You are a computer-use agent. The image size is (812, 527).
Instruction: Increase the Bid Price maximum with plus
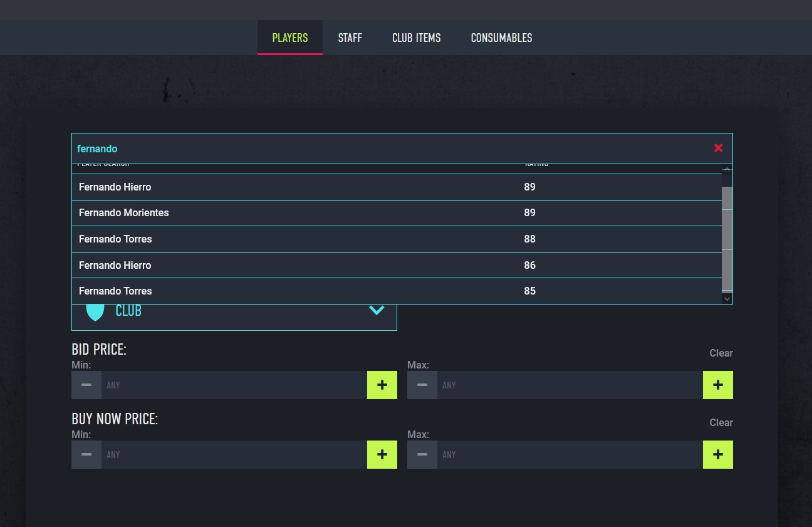[718, 385]
